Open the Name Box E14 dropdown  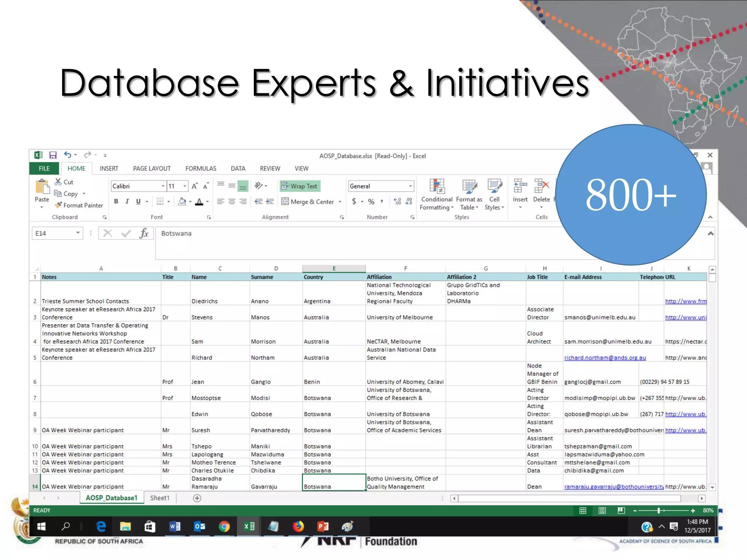click(78, 233)
